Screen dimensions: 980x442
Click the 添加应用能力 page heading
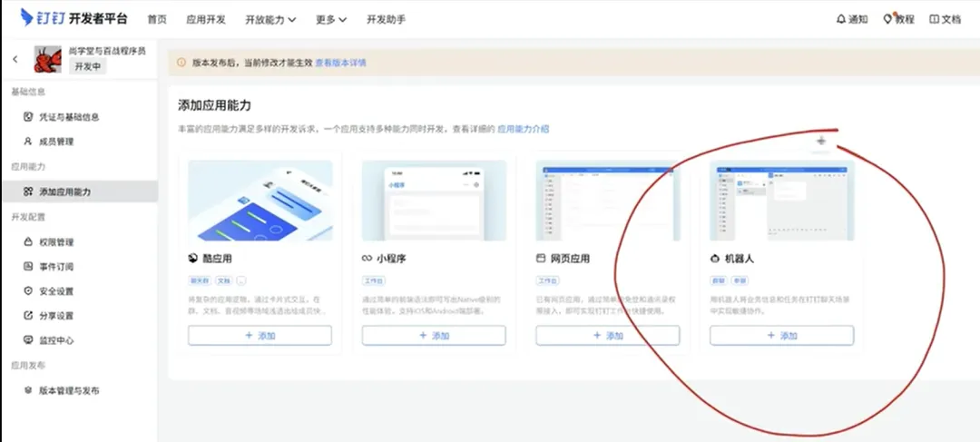click(x=214, y=105)
